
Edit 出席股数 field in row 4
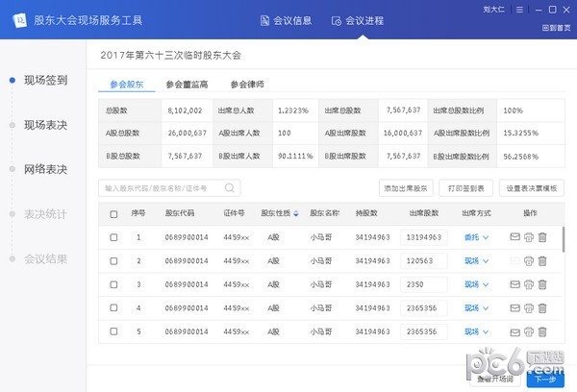pyautogui.click(x=424, y=307)
